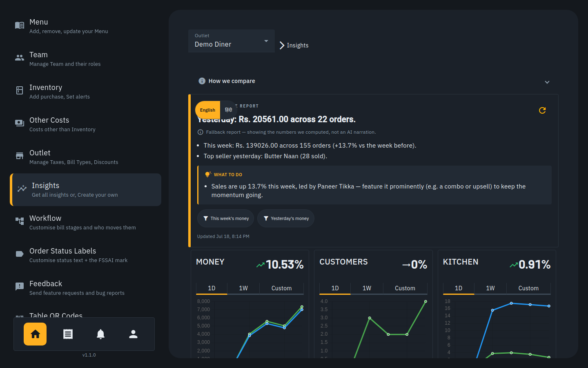The height and width of the screenshot is (368, 588).
Task: Select 1D tab in Kitchen card
Action: tap(459, 288)
